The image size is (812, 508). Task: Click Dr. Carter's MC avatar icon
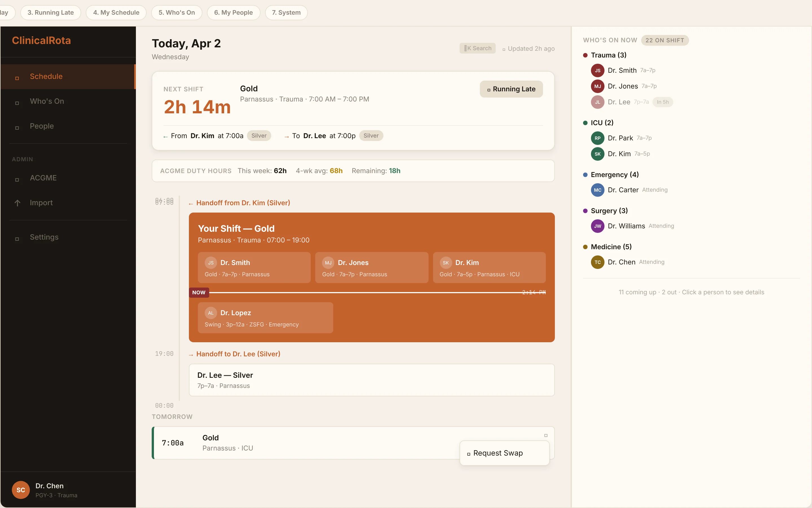pyautogui.click(x=597, y=190)
